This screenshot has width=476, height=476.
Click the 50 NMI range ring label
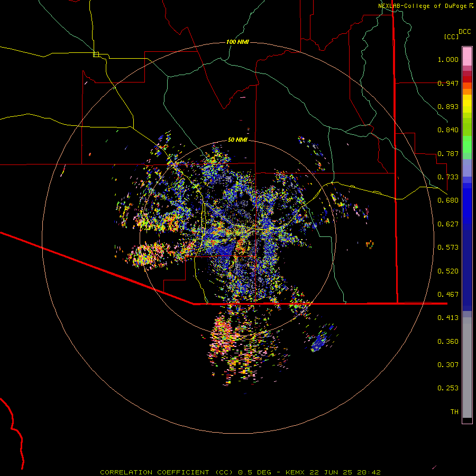tap(237, 140)
